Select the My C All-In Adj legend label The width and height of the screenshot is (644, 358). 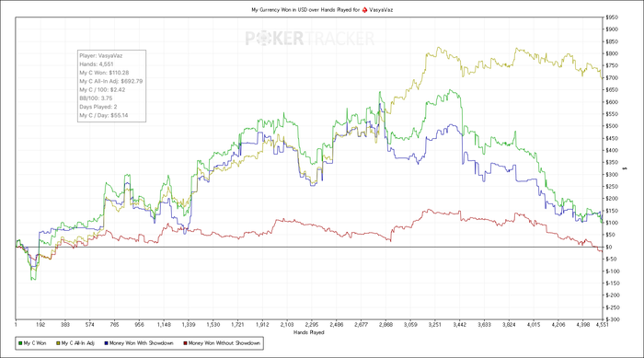click(77, 343)
